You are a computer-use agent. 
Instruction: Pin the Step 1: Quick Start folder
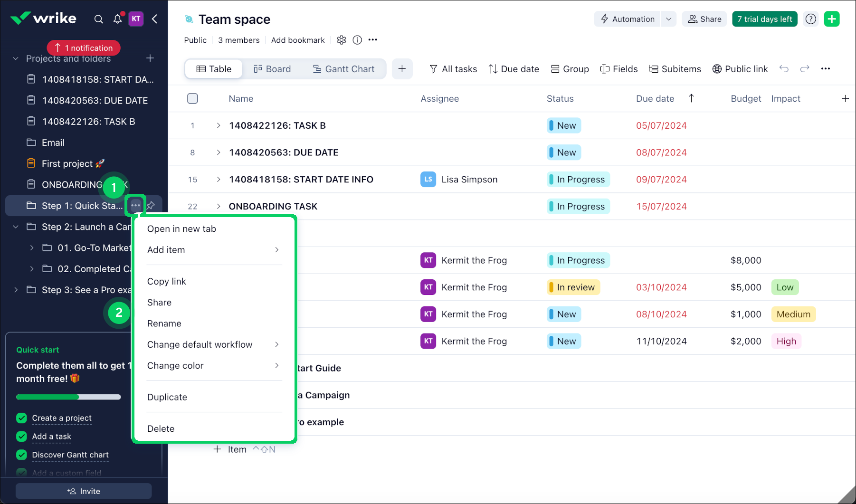151,206
